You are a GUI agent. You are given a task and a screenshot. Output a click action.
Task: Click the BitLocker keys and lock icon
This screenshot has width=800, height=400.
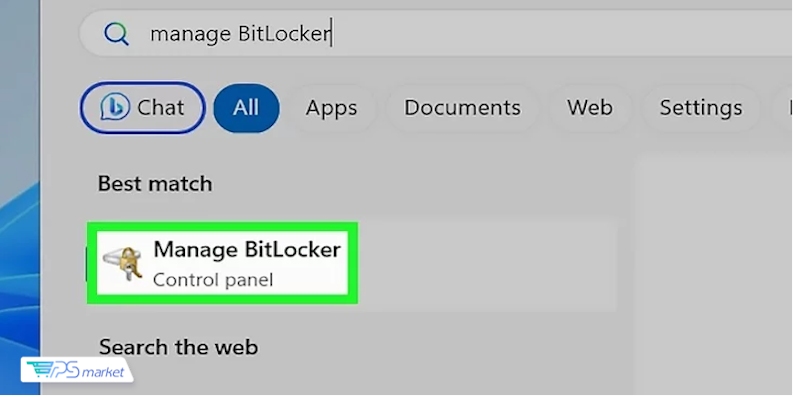point(123,262)
